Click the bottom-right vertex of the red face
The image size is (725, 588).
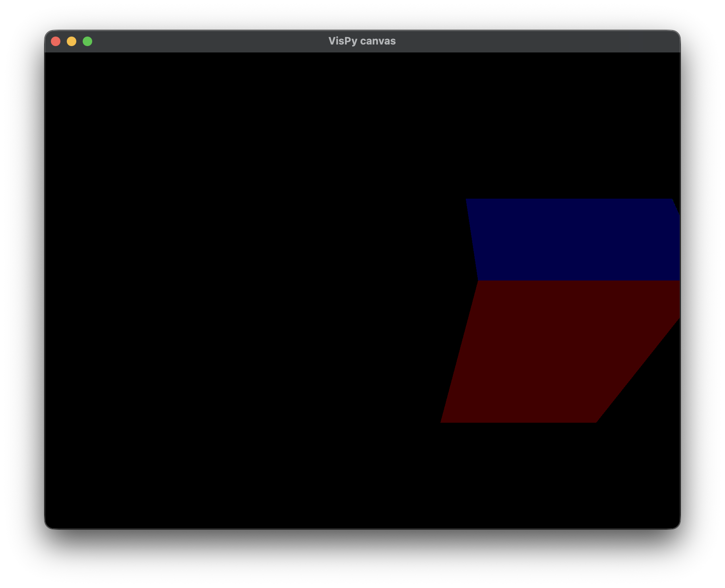click(595, 422)
